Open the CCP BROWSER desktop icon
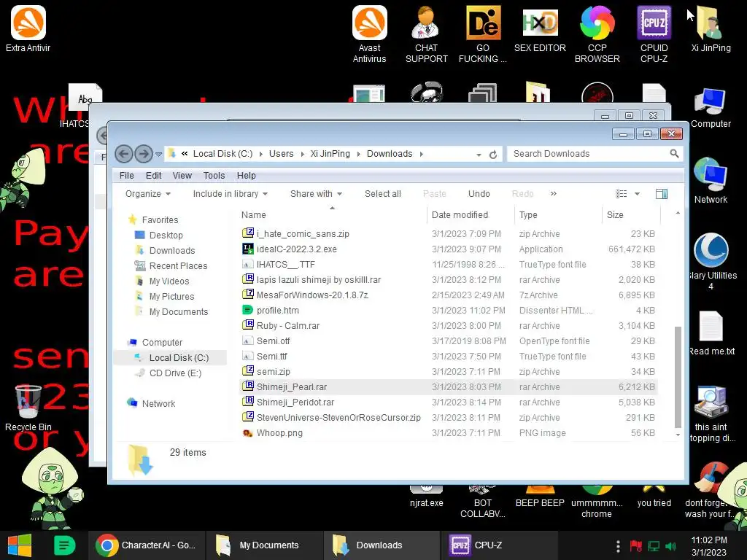Image resolution: width=747 pixels, height=560 pixels. pos(597,34)
